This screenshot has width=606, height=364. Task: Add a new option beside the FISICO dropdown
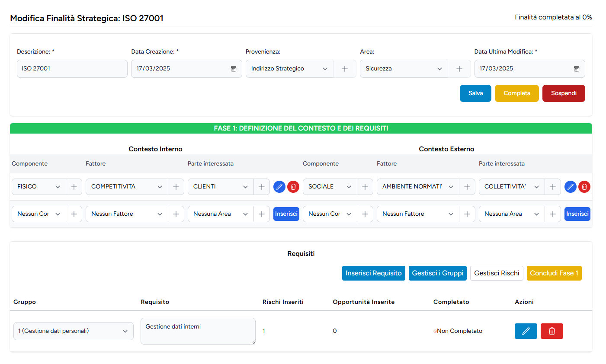pos(74,187)
